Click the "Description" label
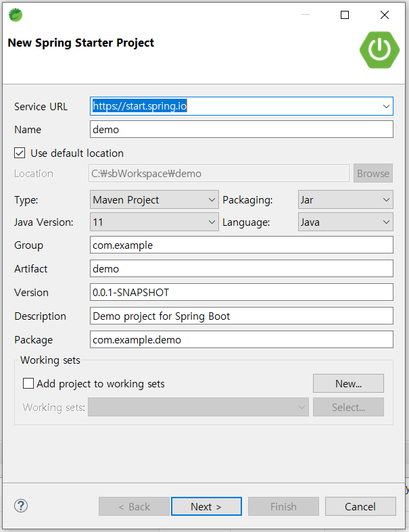This screenshot has width=409, height=532. click(x=40, y=316)
